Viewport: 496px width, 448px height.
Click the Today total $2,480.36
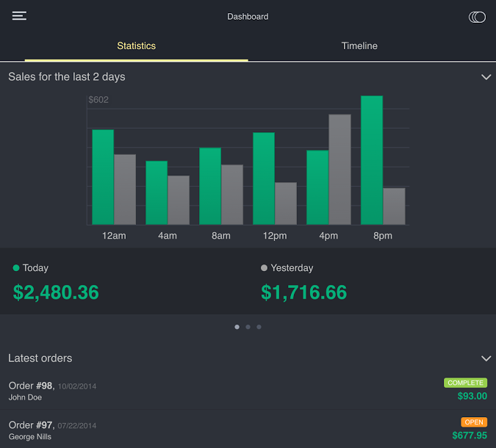(x=56, y=292)
